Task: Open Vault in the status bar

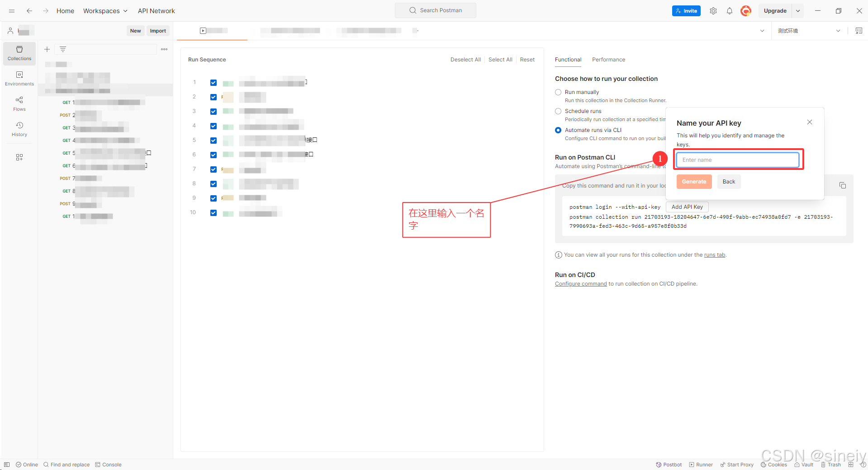Action: point(804,465)
